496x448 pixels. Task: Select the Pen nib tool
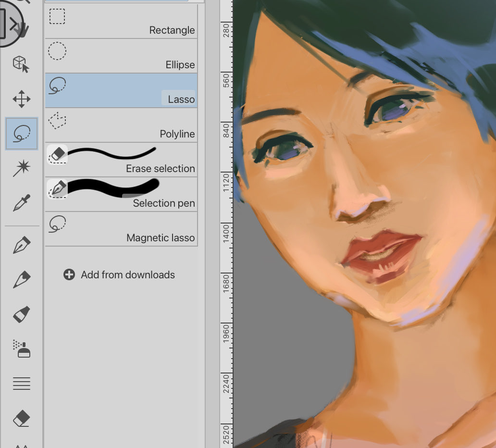point(22,245)
